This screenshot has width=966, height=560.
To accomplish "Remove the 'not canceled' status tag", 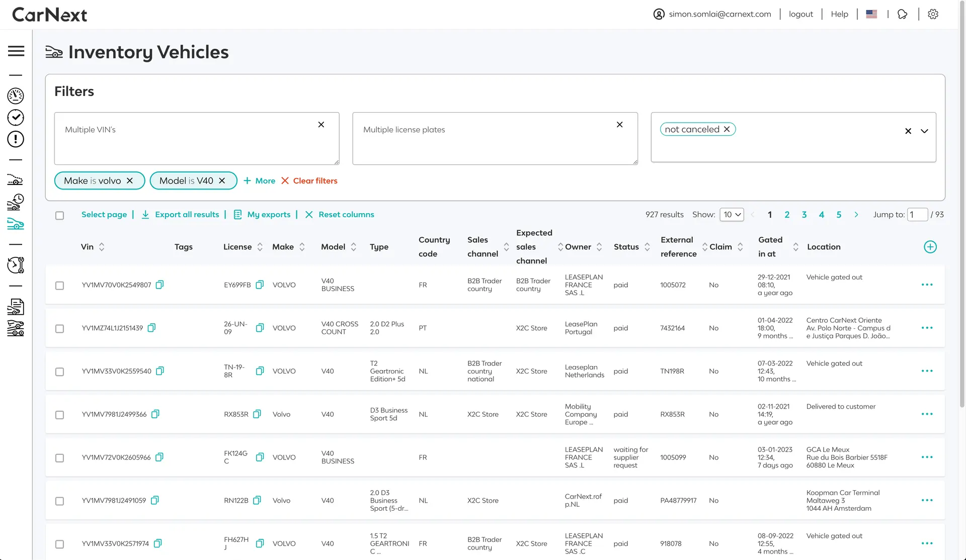I will 727,129.
